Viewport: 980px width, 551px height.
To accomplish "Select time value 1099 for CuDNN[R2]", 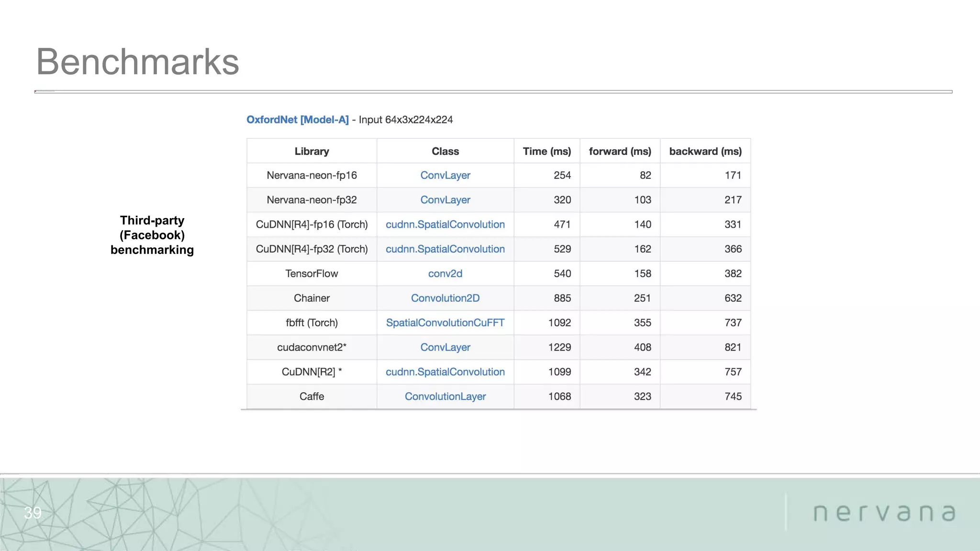I will click(559, 372).
